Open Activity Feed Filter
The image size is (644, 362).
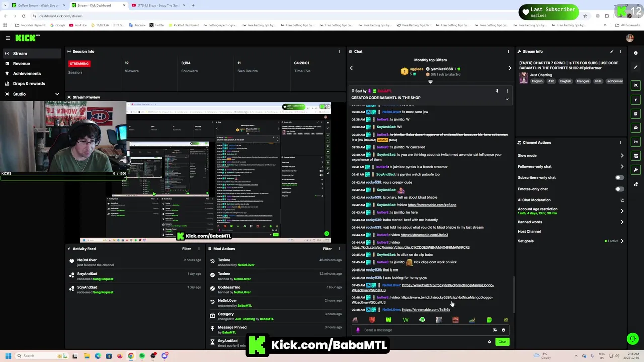[x=186, y=249]
